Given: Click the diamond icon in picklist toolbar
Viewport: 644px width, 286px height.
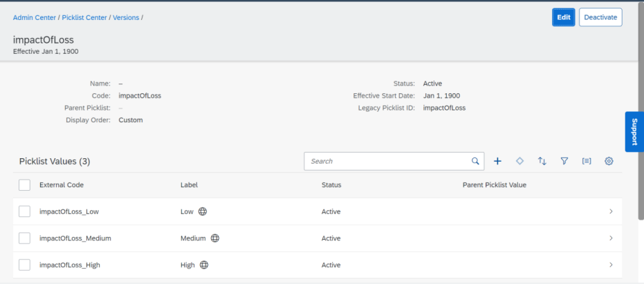Looking at the screenshot, I should tap(519, 161).
